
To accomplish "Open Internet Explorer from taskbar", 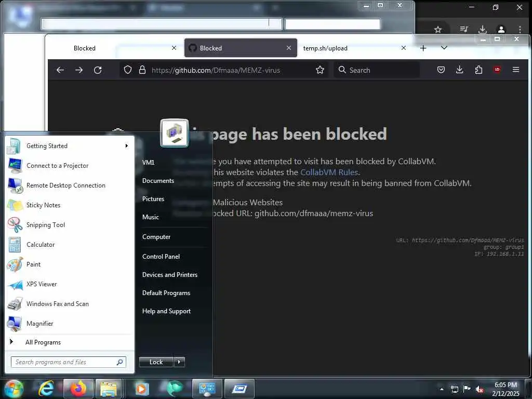I will 46,389.
